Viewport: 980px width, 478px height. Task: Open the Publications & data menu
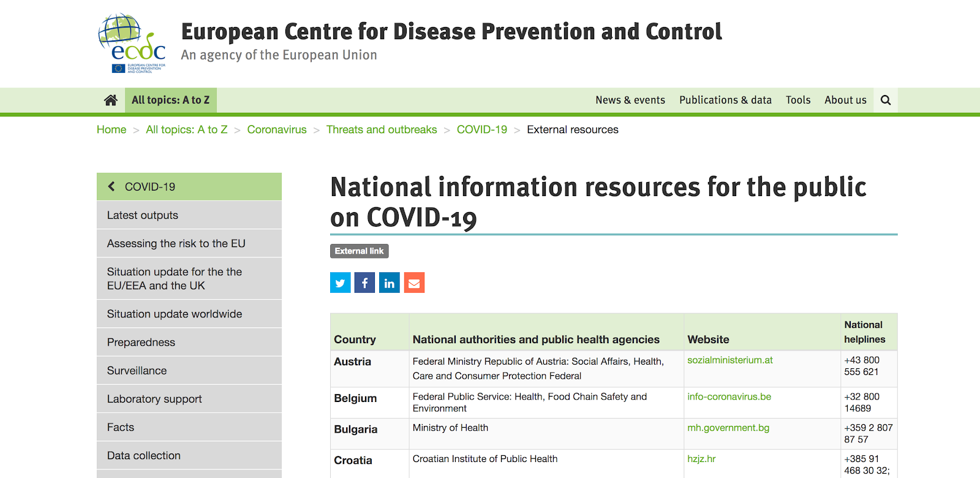pyautogui.click(x=725, y=100)
